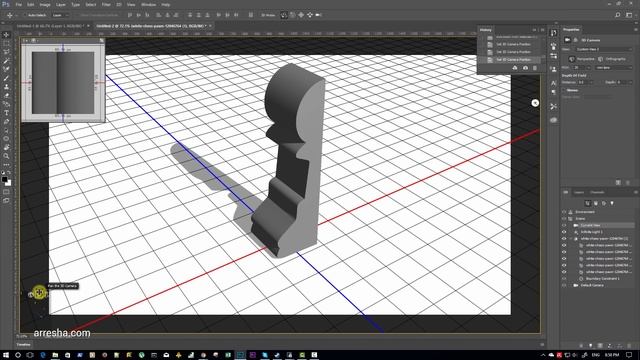The width and height of the screenshot is (640, 360).
Task: Open the Image menu
Action: (45, 4)
